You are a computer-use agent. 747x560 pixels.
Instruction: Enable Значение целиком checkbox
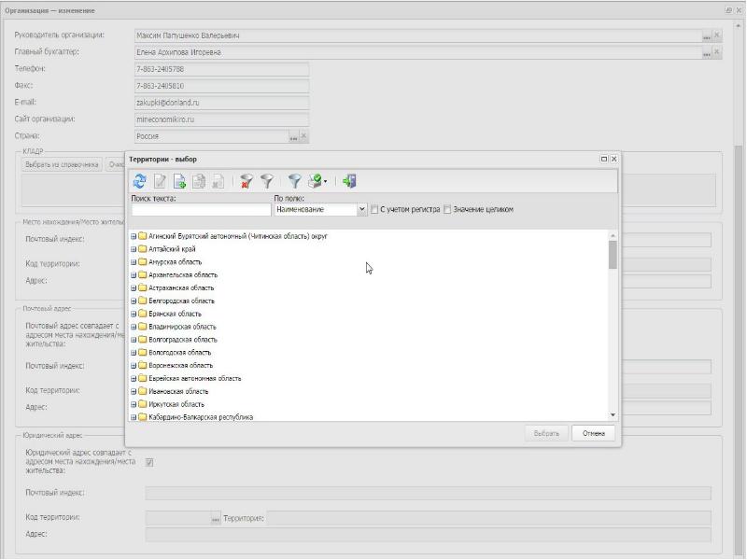click(447, 209)
